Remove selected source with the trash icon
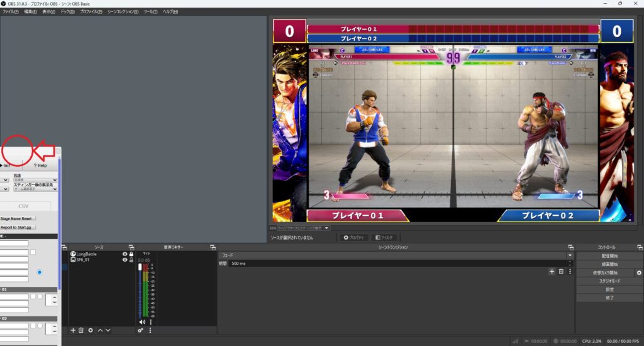The width and height of the screenshot is (644, 346). [81, 330]
